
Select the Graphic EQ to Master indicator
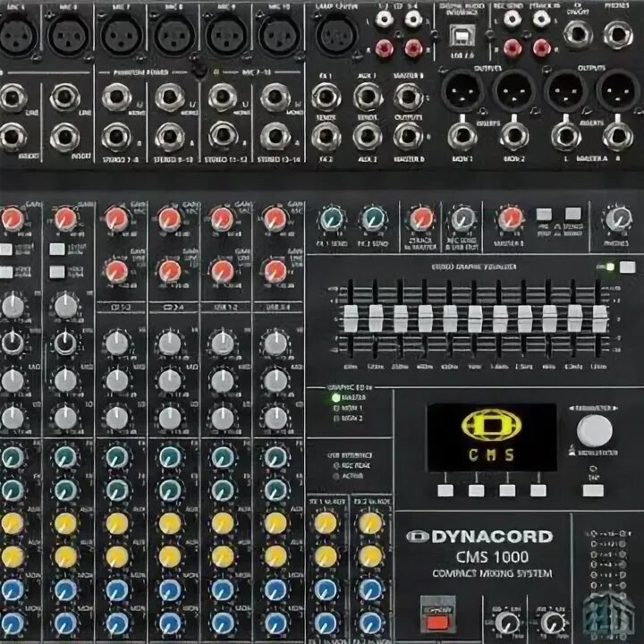pyautogui.click(x=336, y=397)
